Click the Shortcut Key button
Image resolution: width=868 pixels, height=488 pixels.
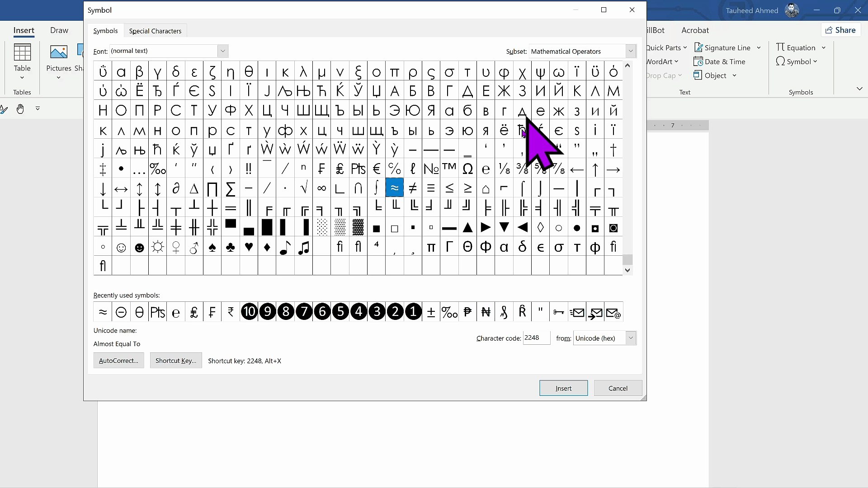175,361
